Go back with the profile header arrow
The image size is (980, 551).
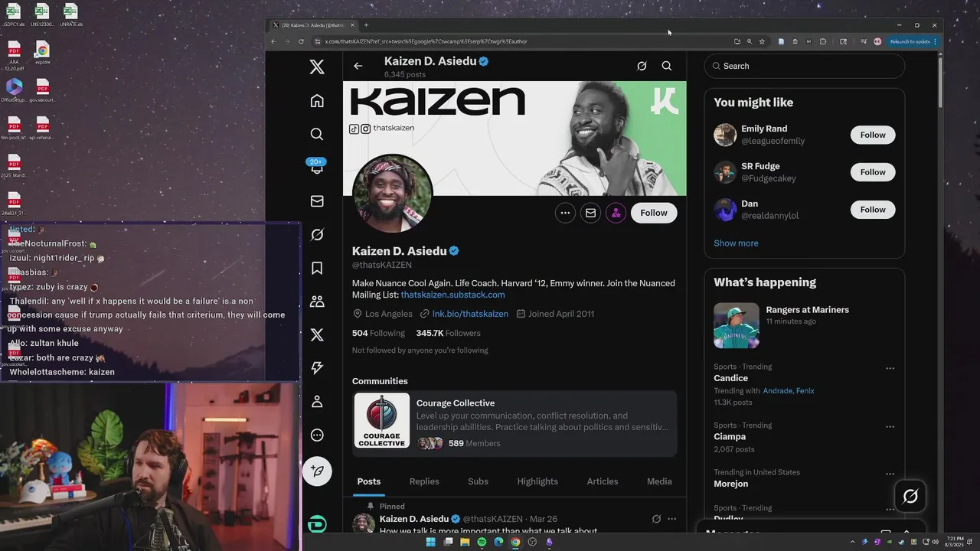(x=358, y=66)
